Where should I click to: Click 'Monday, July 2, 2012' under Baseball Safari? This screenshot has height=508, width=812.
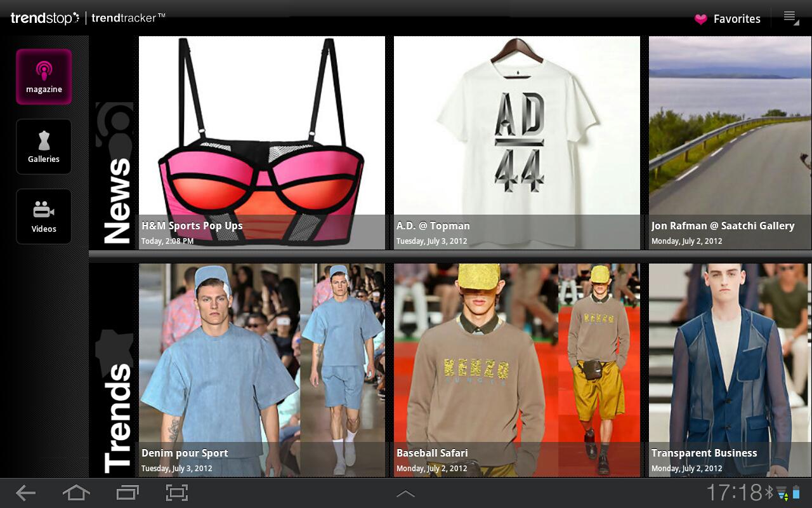[431, 469]
